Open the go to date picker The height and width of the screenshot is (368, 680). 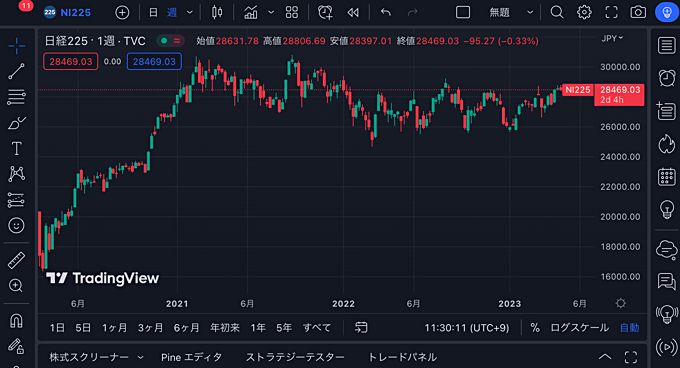361,327
